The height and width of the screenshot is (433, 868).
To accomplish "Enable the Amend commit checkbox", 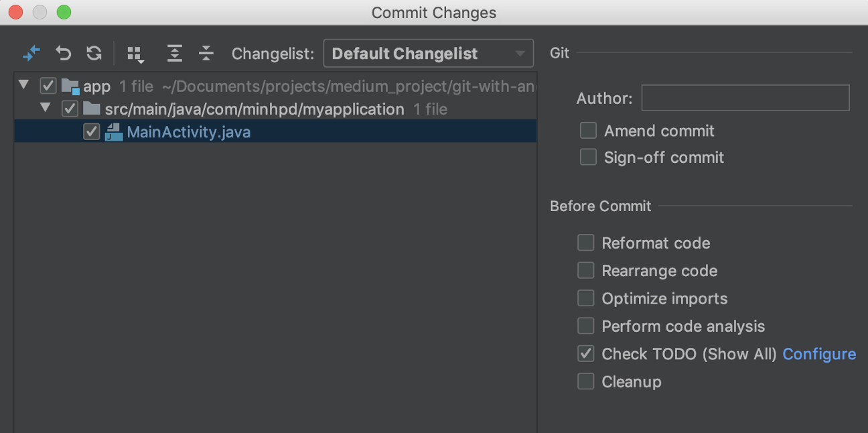I will point(588,131).
